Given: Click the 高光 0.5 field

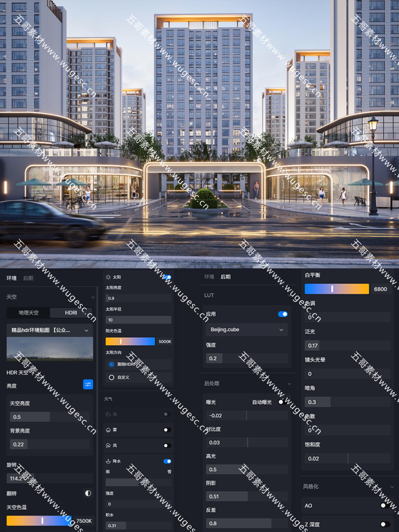Looking at the screenshot, I should 247,469.
